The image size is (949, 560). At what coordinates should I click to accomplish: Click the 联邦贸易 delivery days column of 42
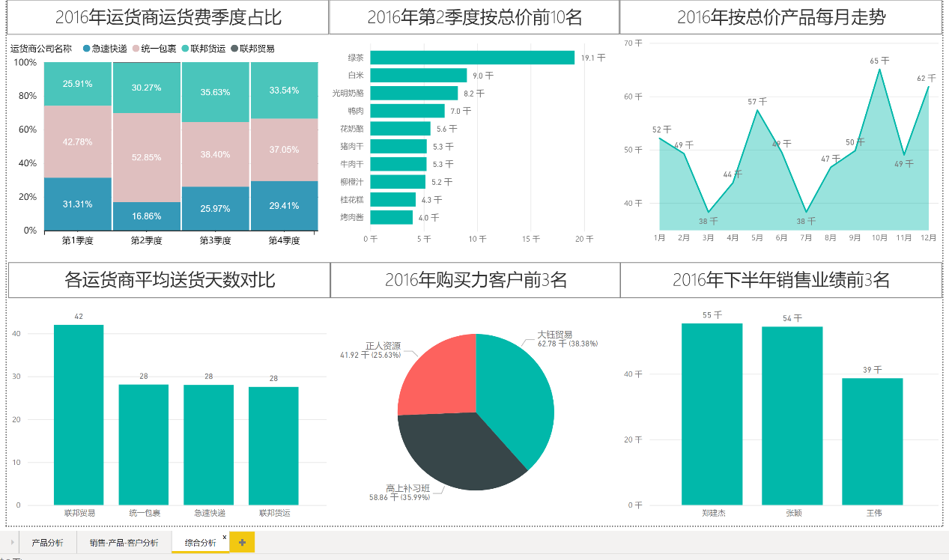pos(79,415)
